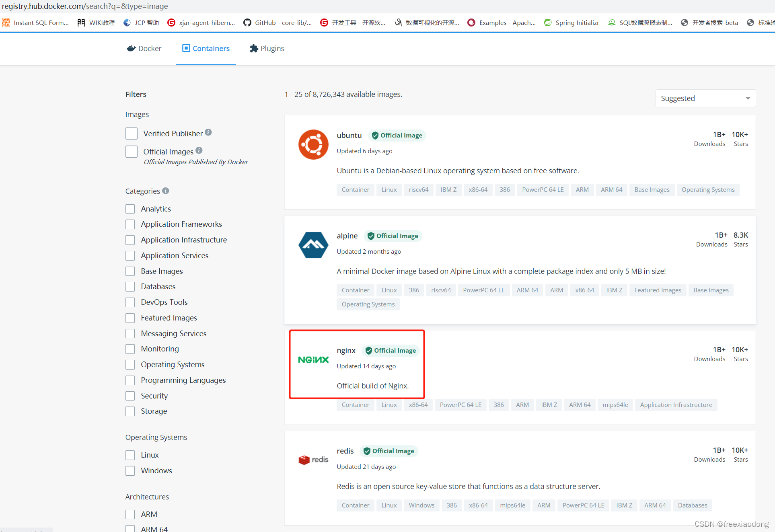Click nginx's Official Image badge
Screen dimensions: 775x532
click(391, 350)
